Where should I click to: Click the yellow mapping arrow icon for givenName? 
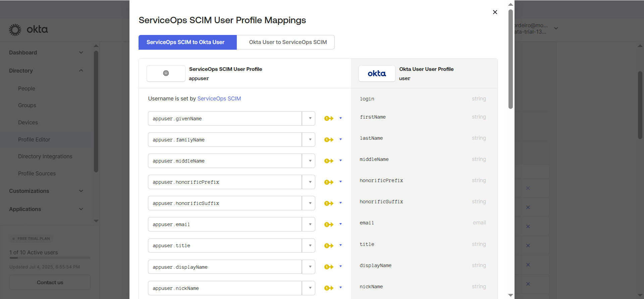[329, 119]
